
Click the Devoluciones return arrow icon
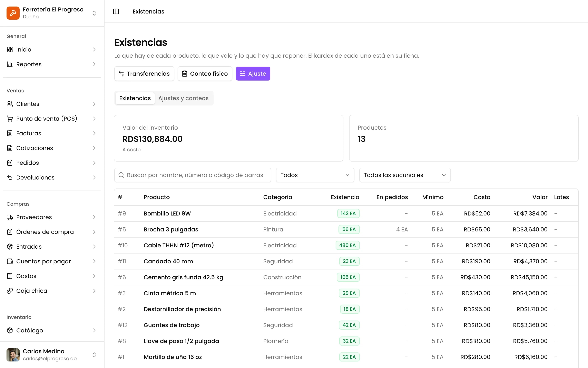pos(10,177)
